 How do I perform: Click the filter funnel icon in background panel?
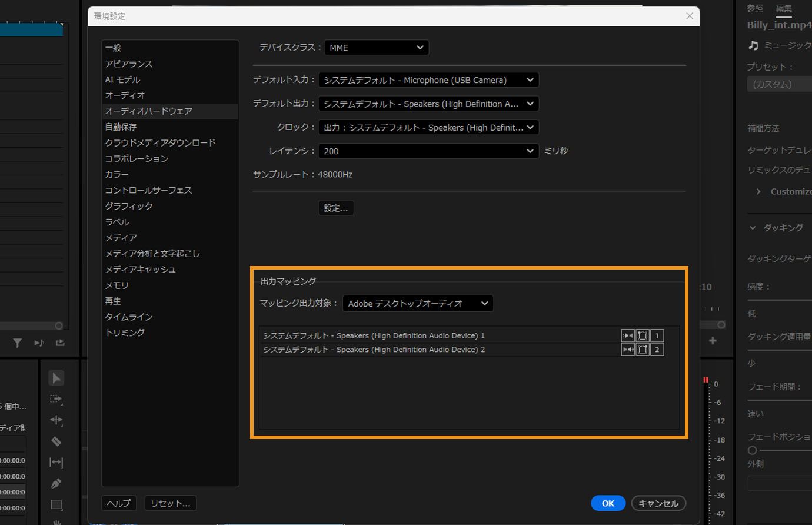(18, 343)
